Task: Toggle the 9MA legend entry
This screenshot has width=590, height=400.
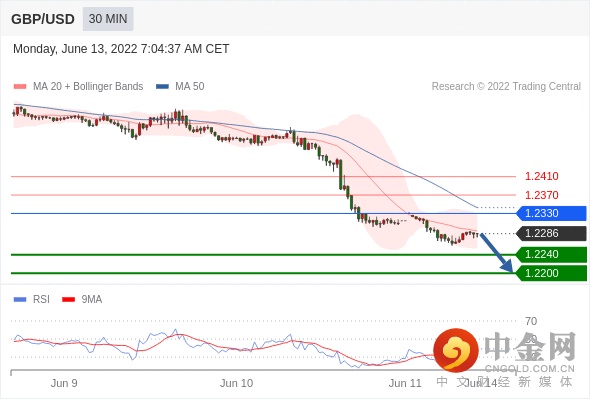Action: pyautogui.click(x=82, y=300)
